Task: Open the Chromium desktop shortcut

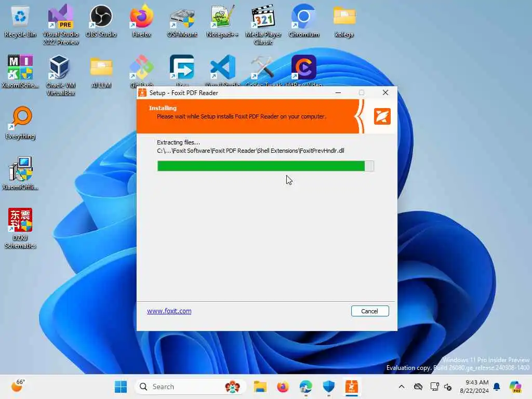Action: [303, 22]
